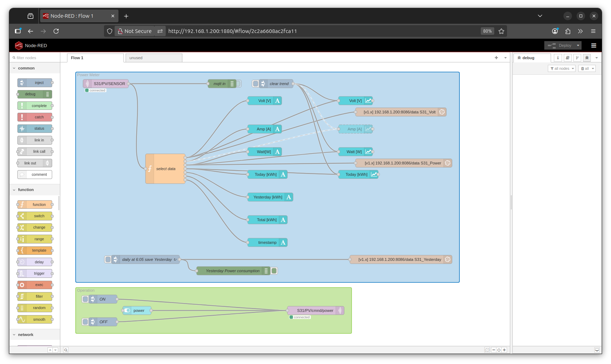Open the all nodes filter dropdown

(x=561, y=68)
